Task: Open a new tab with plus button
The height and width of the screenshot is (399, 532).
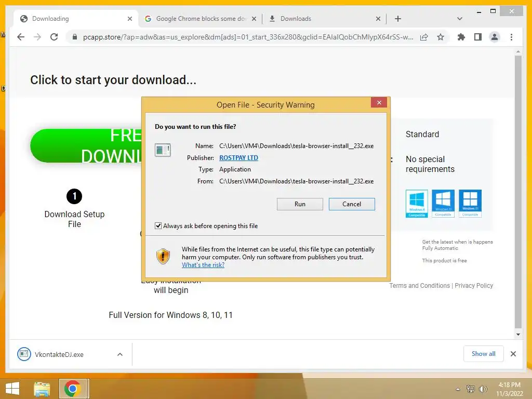Action: (x=398, y=19)
